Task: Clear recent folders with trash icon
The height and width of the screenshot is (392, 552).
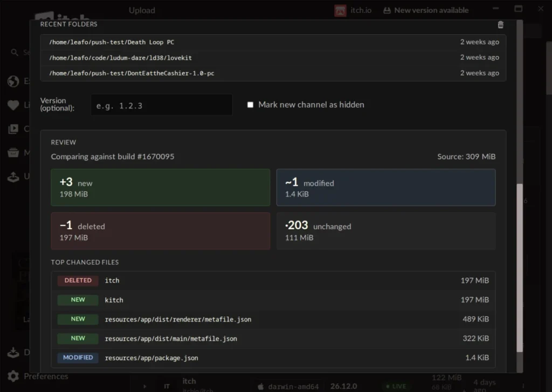Action: 500,25
